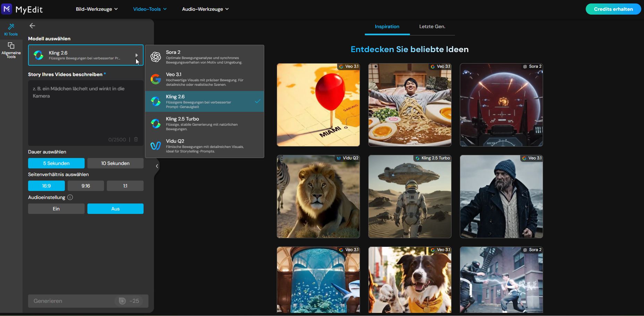This screenshot has height=316, width=644.
Task: Open Audio-Werkzeuge dropdown menu
Action: click(205, 9)
